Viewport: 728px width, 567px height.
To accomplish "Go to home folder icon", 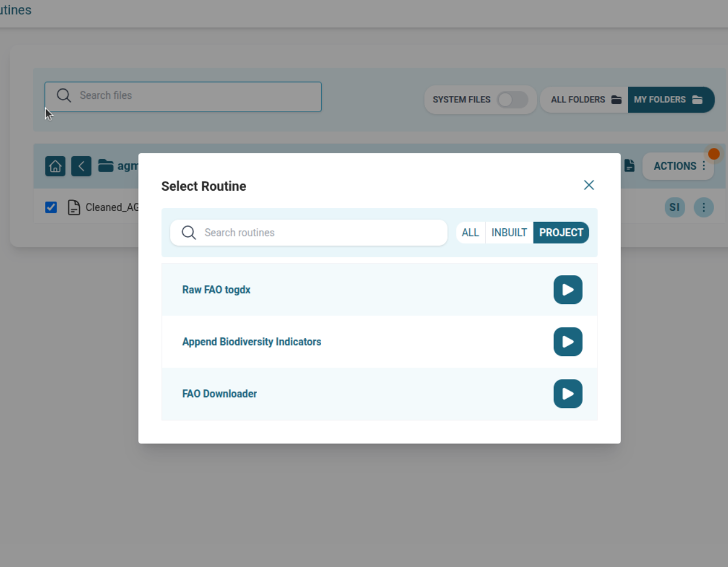I will coord(55,166).
